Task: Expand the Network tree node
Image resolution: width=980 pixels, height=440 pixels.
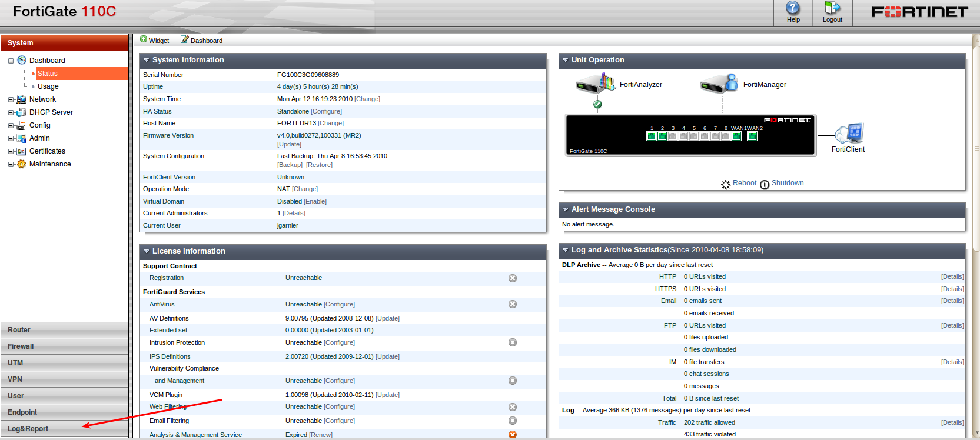Action: pos(11,100)
